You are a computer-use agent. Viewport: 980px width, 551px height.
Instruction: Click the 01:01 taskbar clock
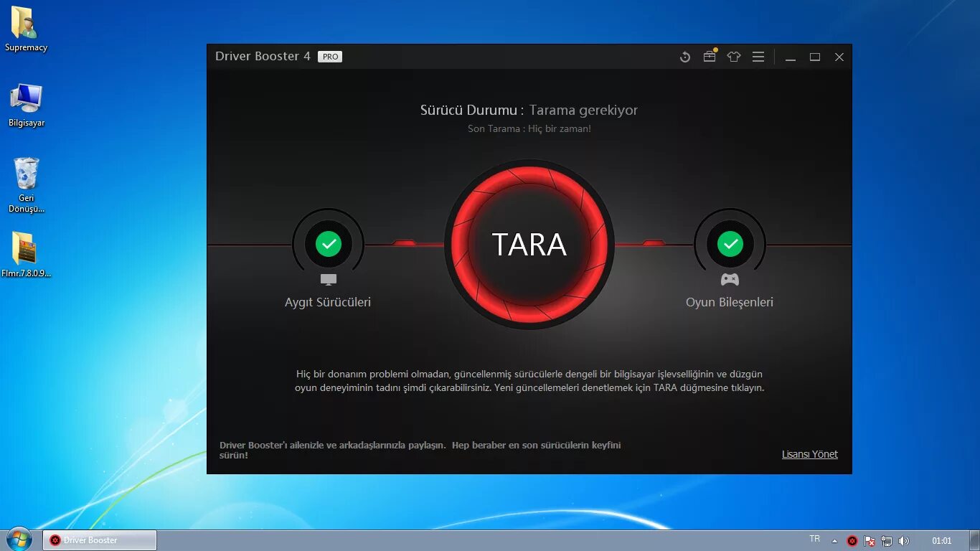pyautogui.click(x=941, y=541)
